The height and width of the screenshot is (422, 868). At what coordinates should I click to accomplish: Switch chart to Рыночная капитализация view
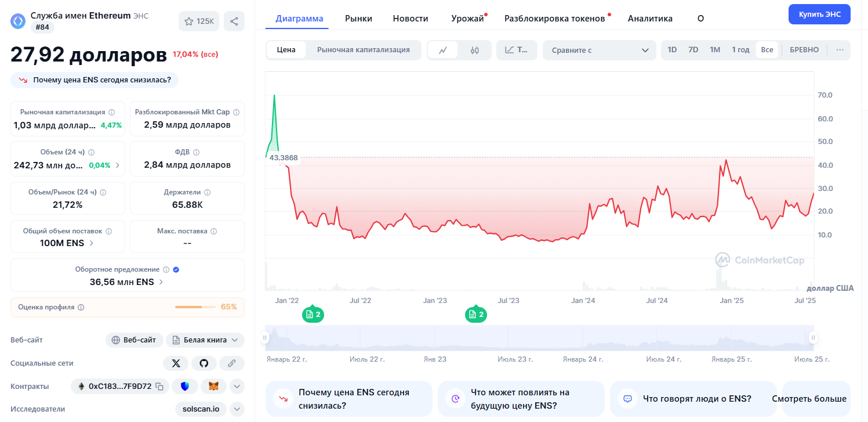coord(364,50)
